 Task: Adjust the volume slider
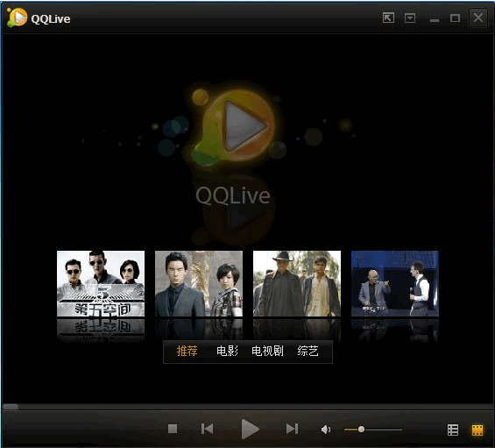pyautogui.click(x=373, y=430)
